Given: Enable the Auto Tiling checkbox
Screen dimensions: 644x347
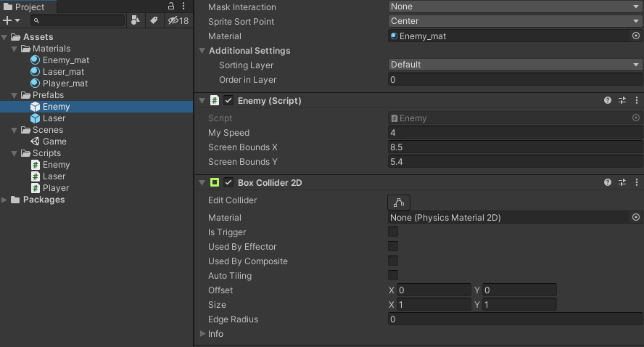Looking at the screenshot, I should coord(393,275).
